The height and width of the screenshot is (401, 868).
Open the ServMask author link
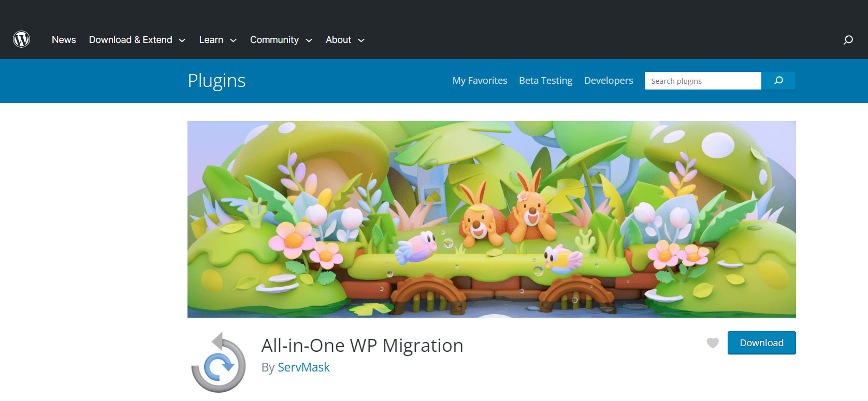[x=303, y=367]
